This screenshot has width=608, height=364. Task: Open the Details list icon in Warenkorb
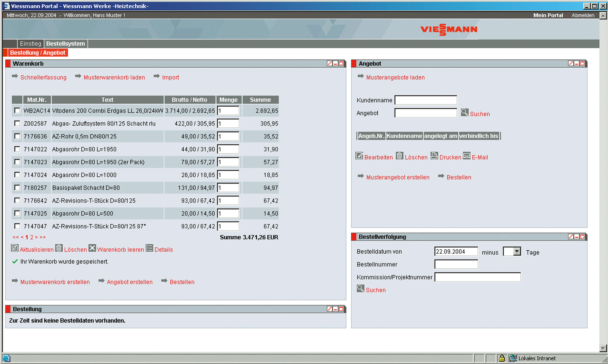coord(149,248)
